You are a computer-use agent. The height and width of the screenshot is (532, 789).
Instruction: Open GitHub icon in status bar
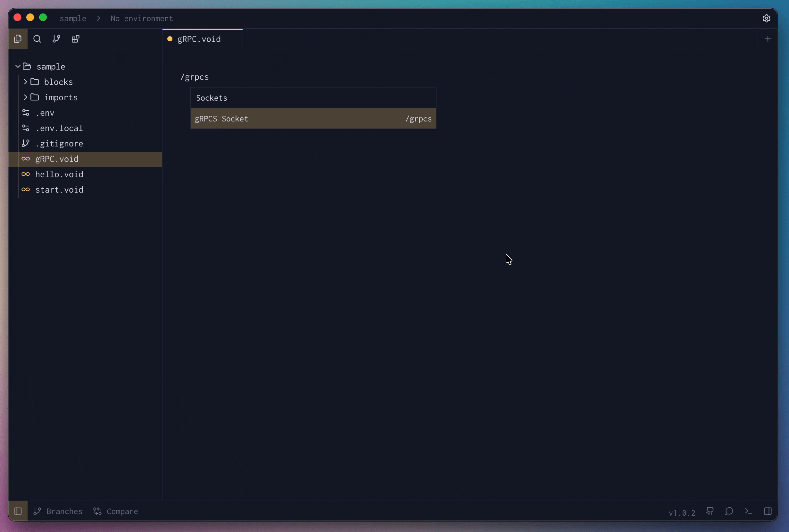(x=710, y=511)
